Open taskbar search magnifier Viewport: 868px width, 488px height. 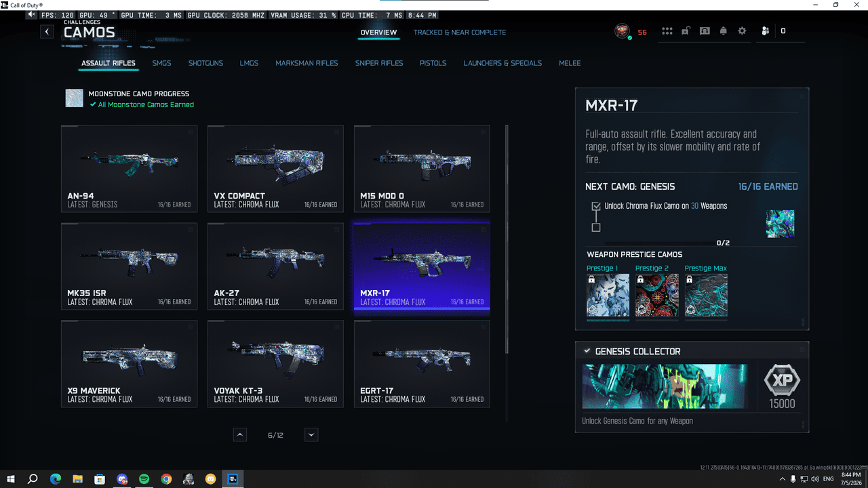point(33,479)
